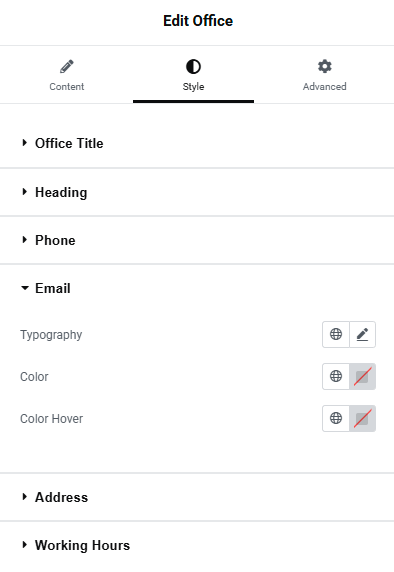Expand the Working Hours section
Screen dimensions: 394x572
coord(197,545)
